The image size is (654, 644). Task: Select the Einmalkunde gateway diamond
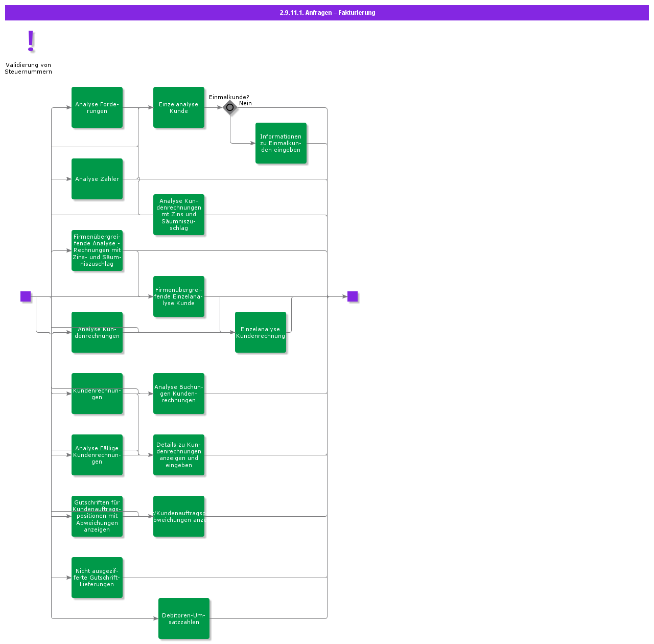click(230, 107)
